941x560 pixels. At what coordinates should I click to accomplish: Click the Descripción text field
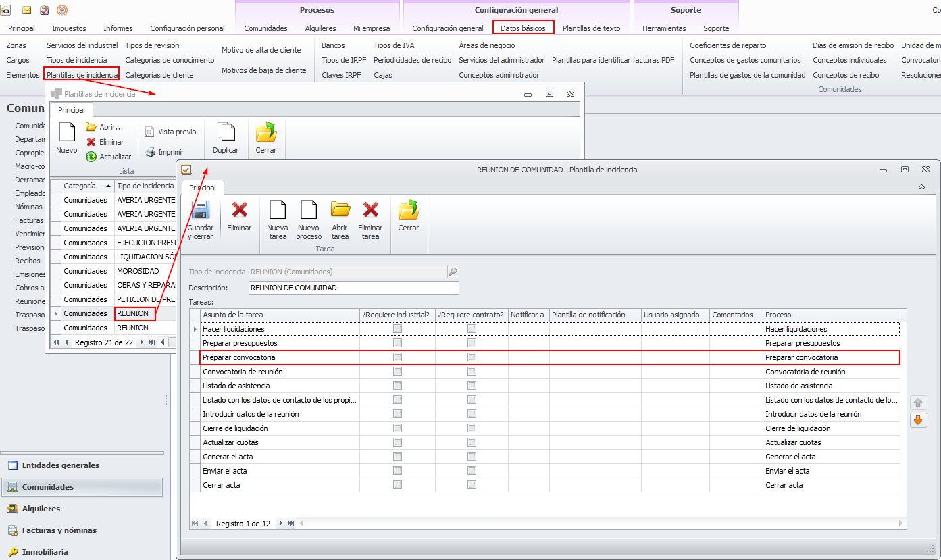[x=353, y=288]
